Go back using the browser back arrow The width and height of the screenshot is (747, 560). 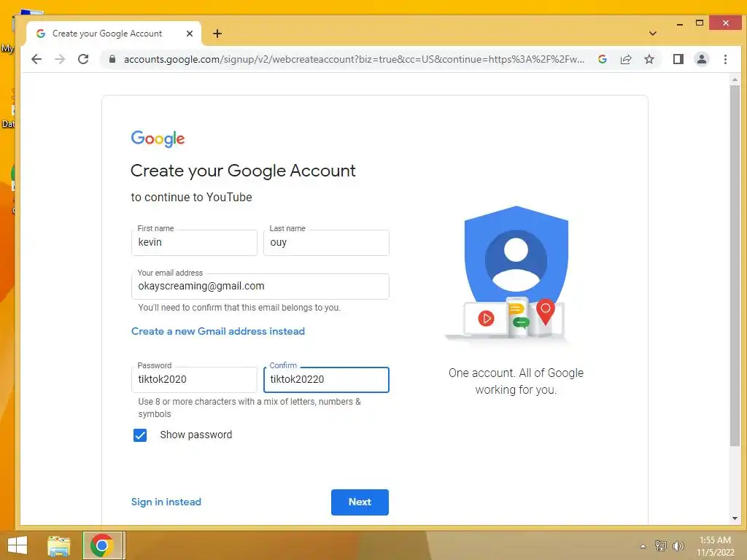36,59
